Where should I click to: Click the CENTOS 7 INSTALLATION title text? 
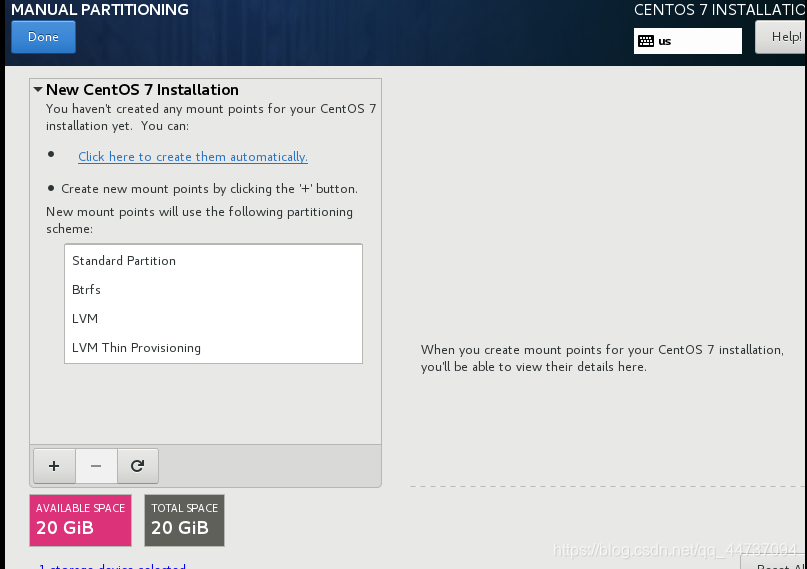pyautogui.click(x=720, y=9)
